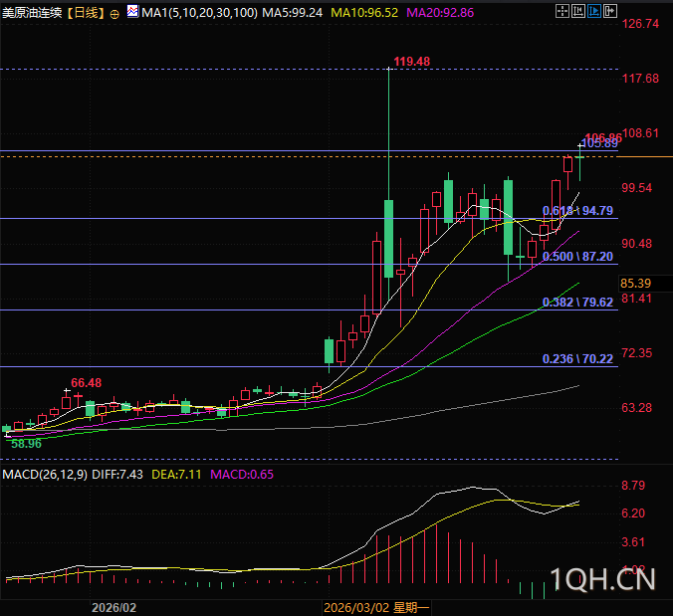Click the MA10:96.52 value
Image resolution: width=673 pixels, height=616 pixels.
(x=364, y=13)
